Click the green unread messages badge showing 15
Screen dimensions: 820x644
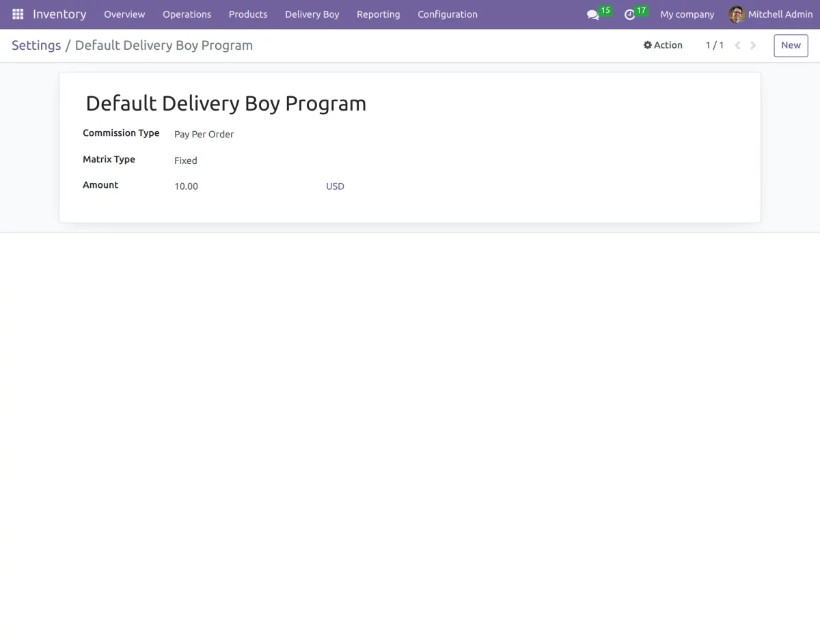[605, 10]
